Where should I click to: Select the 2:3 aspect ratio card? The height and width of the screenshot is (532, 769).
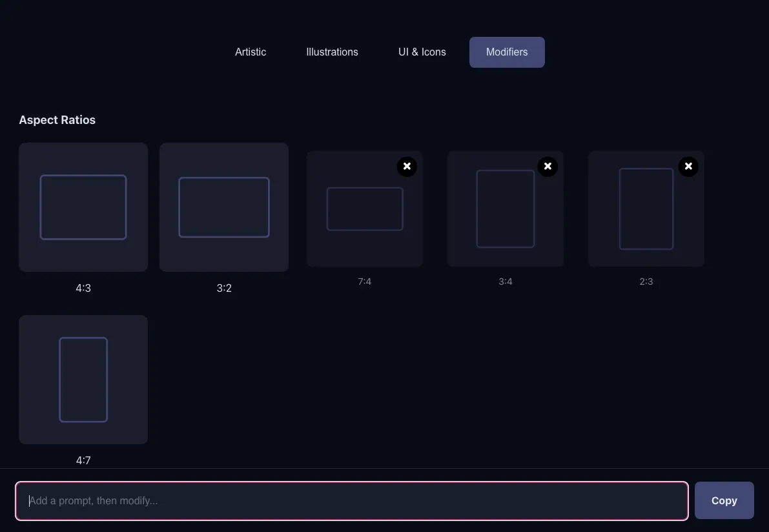tap(646, 209)
